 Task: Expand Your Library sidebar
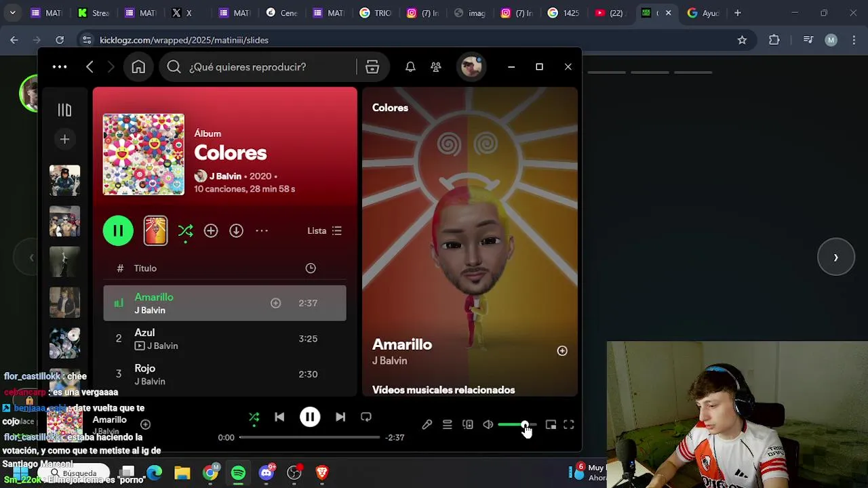coord(64,110)
